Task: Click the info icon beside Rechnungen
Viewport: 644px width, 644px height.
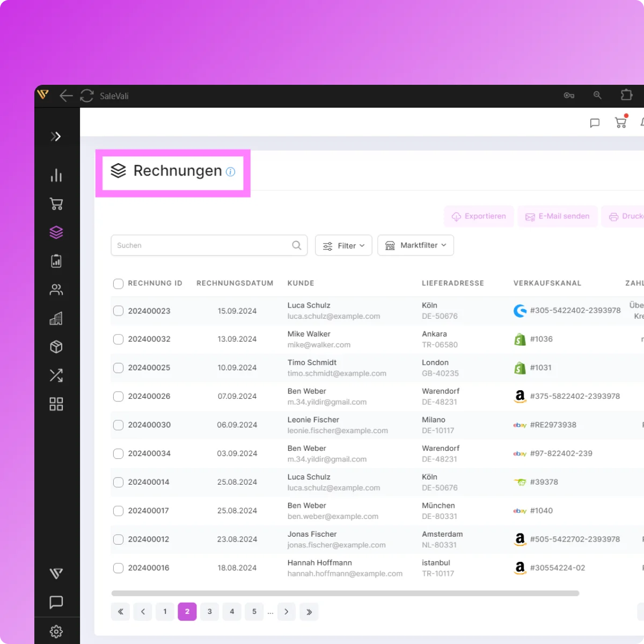Action: click(x=231, y=172)
